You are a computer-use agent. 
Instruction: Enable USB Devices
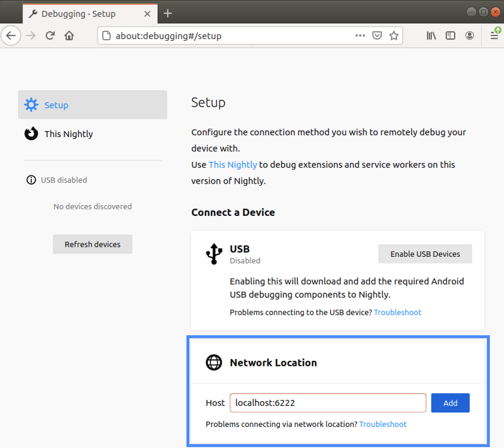coord(425,254)
